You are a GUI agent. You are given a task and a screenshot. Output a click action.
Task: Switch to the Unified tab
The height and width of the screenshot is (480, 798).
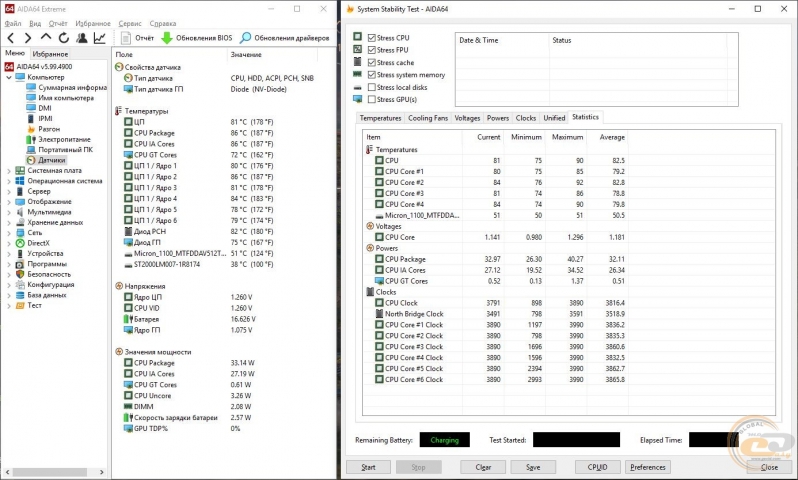coord(554,118)
